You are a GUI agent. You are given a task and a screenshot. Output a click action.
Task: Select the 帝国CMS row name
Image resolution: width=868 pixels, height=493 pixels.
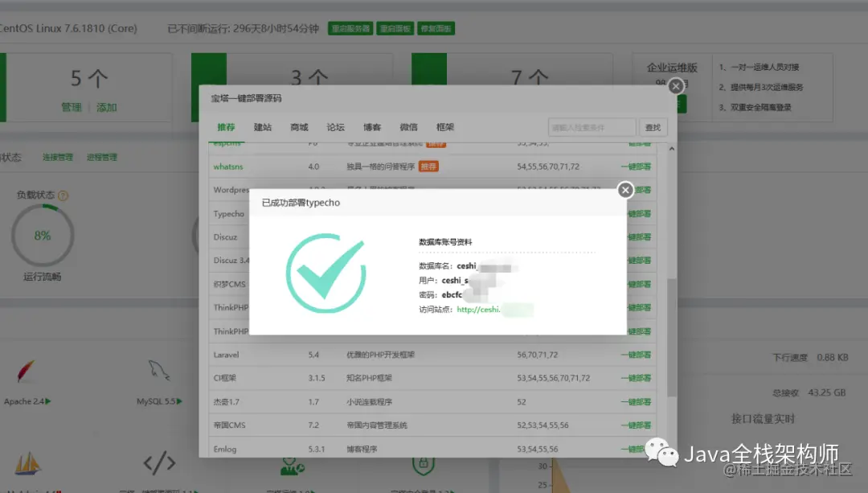click(x=229, y=425)
